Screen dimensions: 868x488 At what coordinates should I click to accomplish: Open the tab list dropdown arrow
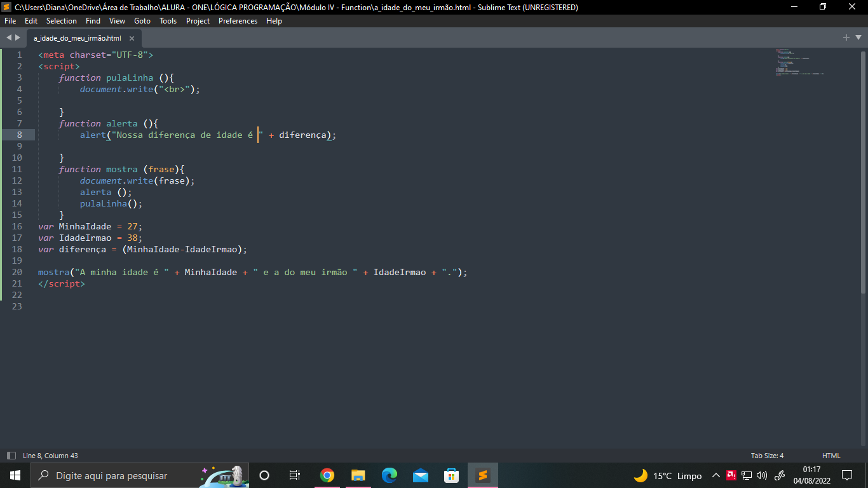[857, 37]
